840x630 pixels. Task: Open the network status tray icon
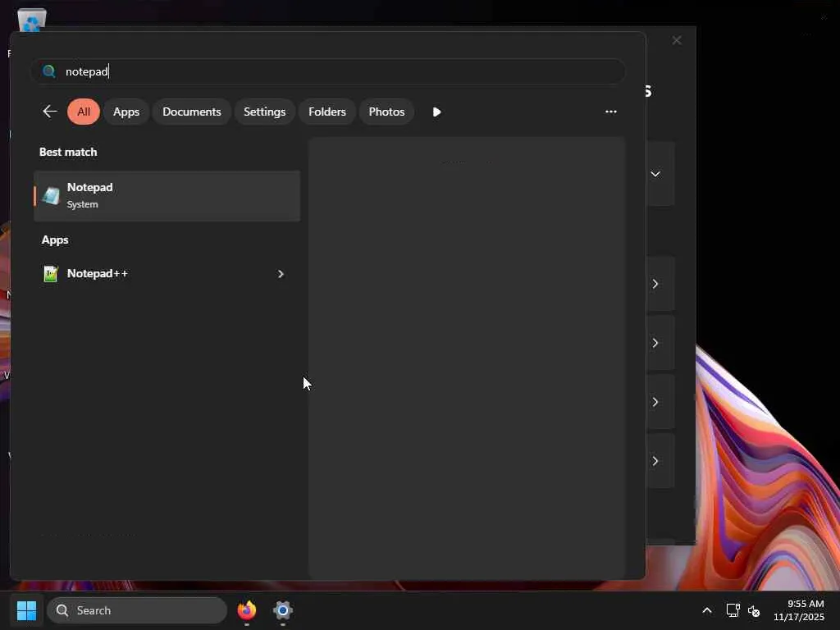tap(733, 610)
